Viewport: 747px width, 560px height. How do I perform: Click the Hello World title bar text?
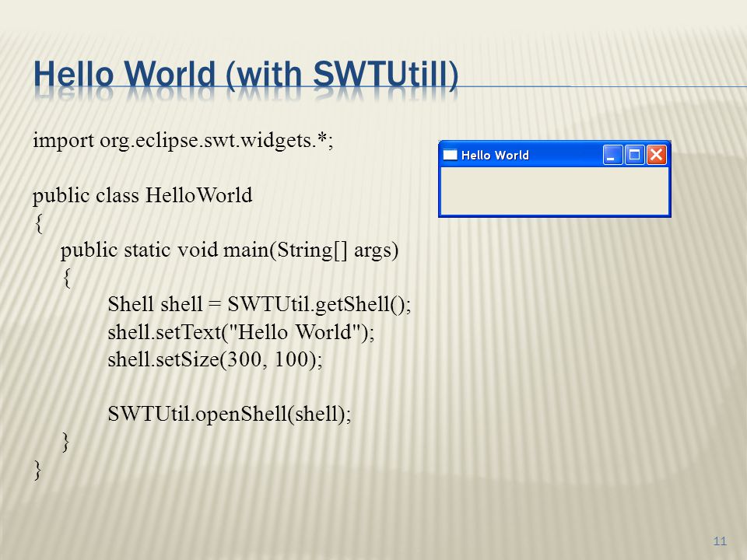tap(495, 156)
